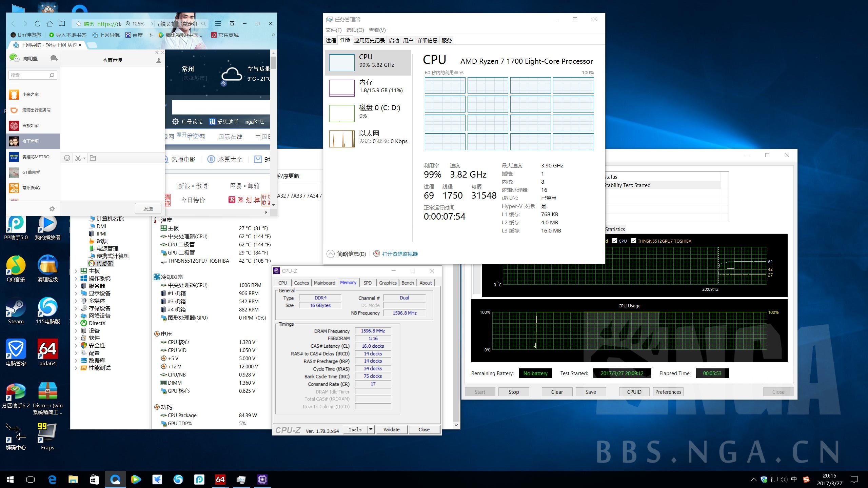This screenshot has width=868, height=488.
Task: Expand the DirectX tree node
Action: click(x=76, y=323)
